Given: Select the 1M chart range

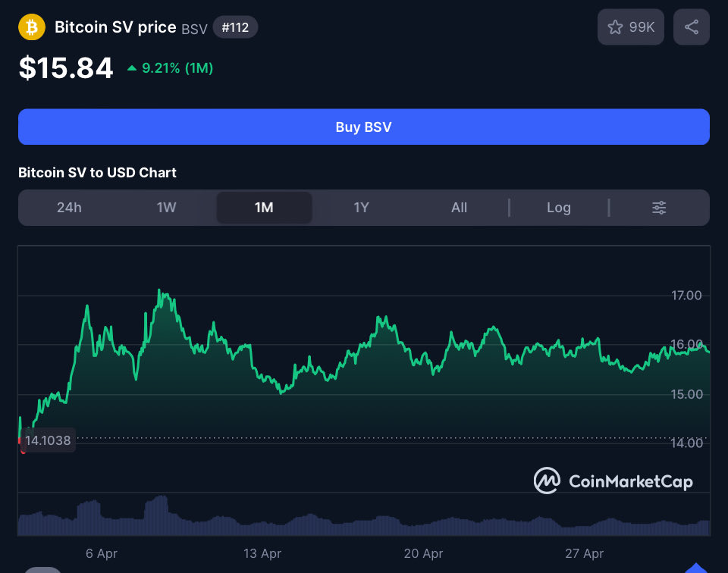Looking at the screenshot, I should tap(264, 208).
